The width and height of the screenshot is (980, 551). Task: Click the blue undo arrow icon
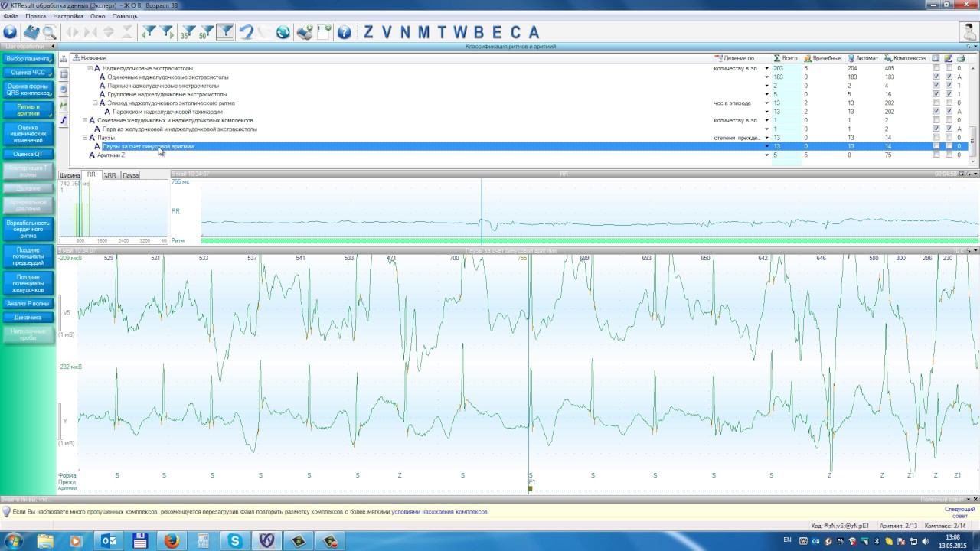point(246,32)
